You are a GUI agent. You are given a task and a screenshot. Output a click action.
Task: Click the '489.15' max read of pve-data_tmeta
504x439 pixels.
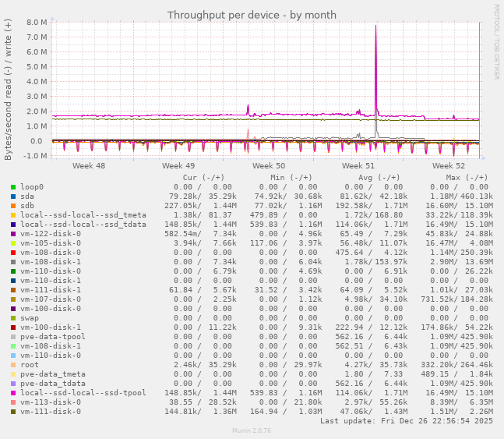435,374
